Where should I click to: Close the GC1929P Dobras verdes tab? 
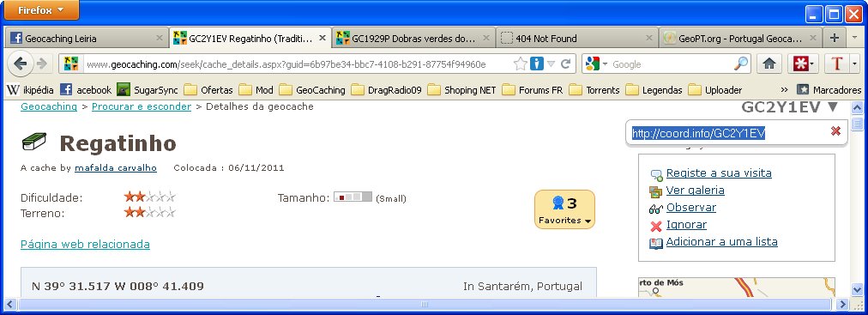(x=485, y=39)
